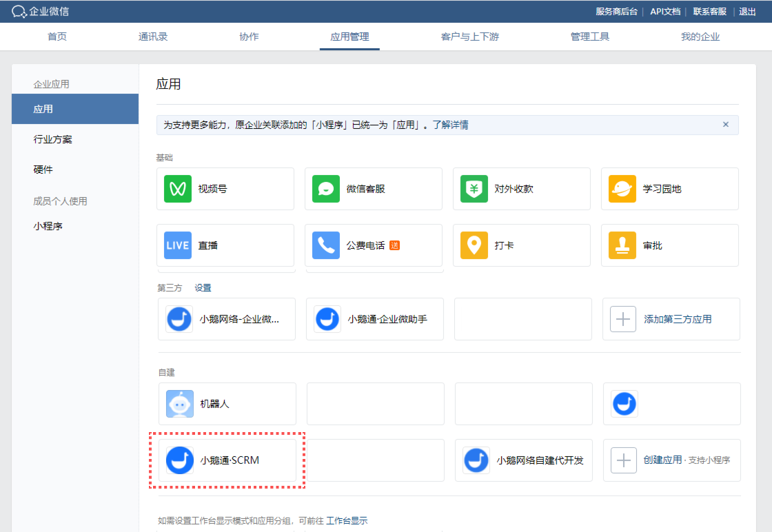Click the 送 badge beside 公费电话
This screenshot has width=772, height=532.
[x=394, y=245]
